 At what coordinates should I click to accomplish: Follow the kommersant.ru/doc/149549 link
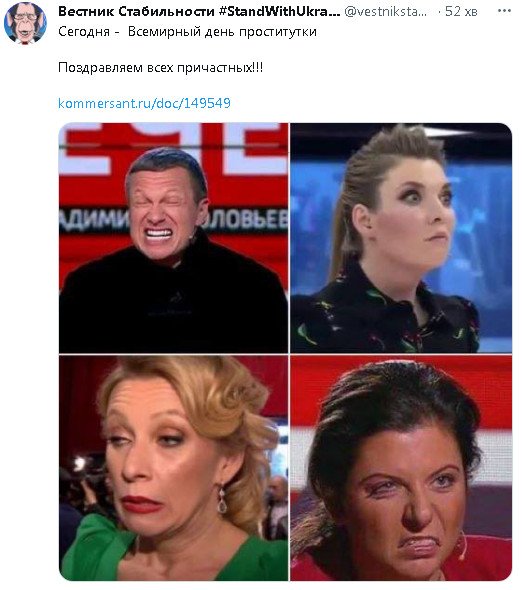[144, 103]
